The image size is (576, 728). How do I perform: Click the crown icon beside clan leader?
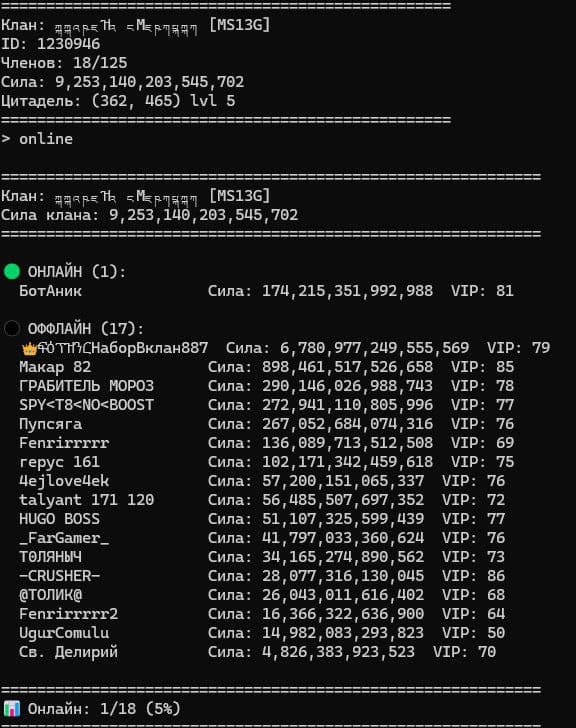(x=29, y=348)
